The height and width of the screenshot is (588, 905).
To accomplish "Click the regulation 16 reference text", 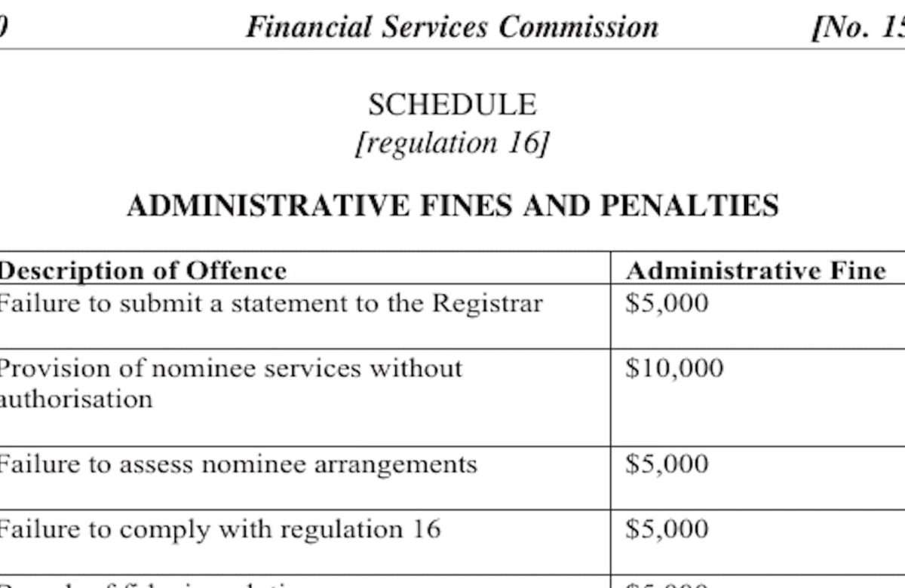I will 451,142.
